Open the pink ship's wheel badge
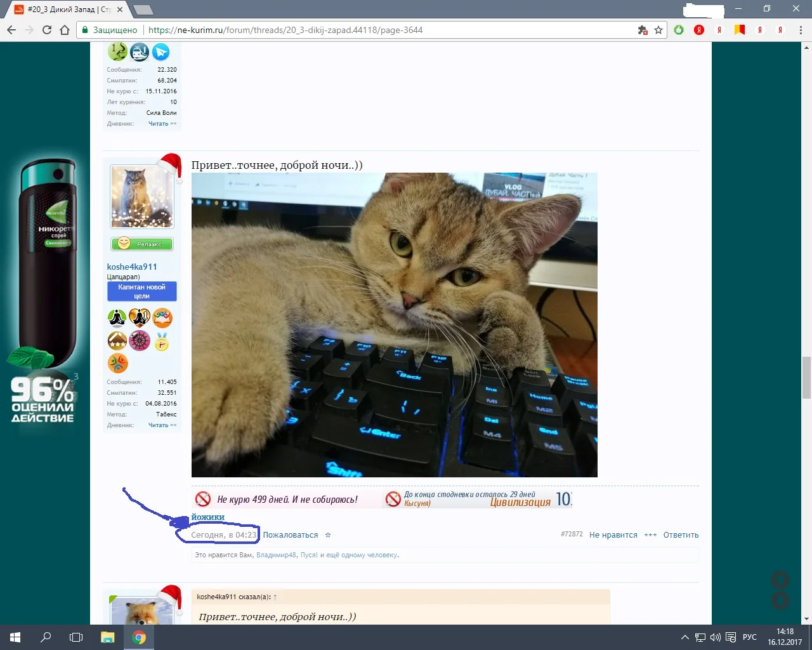The height and width of the screenshot is (650, 812). (x=140, y=340)
